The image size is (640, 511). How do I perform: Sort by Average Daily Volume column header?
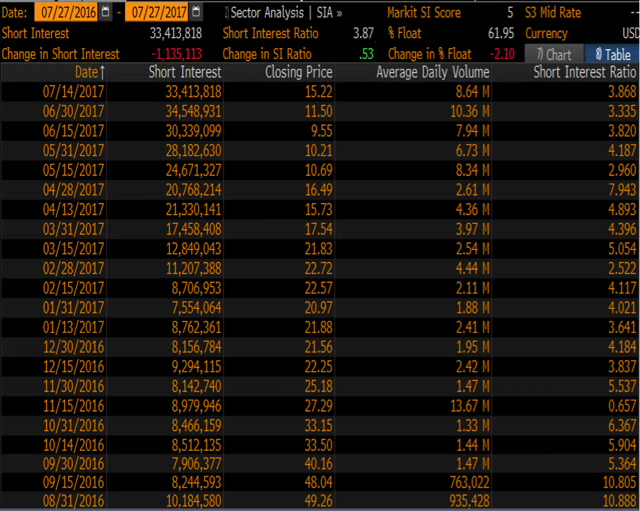[433, 72]
